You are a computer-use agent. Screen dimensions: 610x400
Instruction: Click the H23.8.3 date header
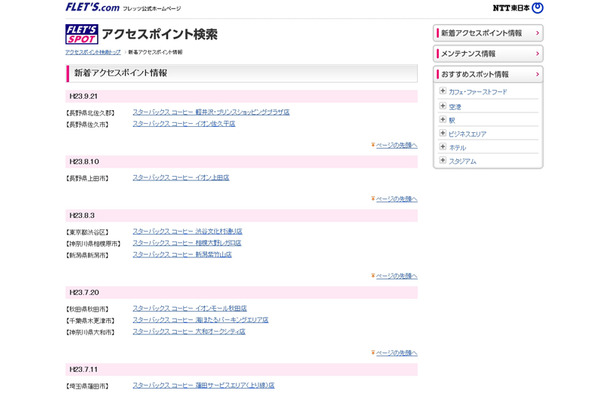241,215
